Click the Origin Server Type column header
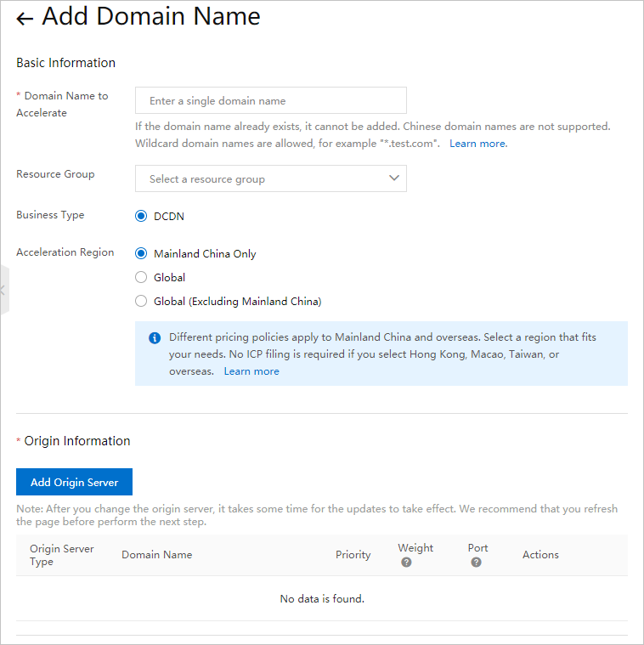Image resolution: width=644 pixels, height=645 pixels. click(x=61, y=555)
